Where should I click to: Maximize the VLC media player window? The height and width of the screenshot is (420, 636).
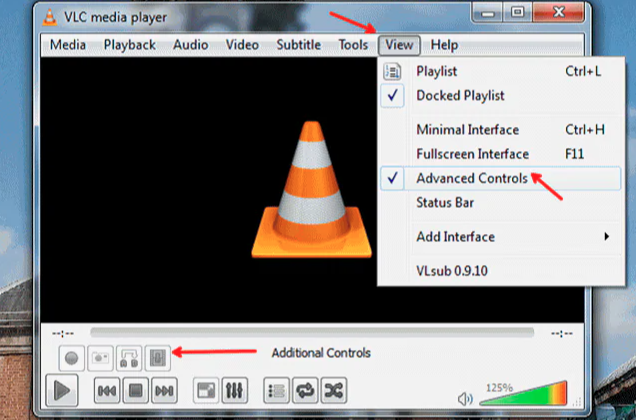[x=517, y=13]
